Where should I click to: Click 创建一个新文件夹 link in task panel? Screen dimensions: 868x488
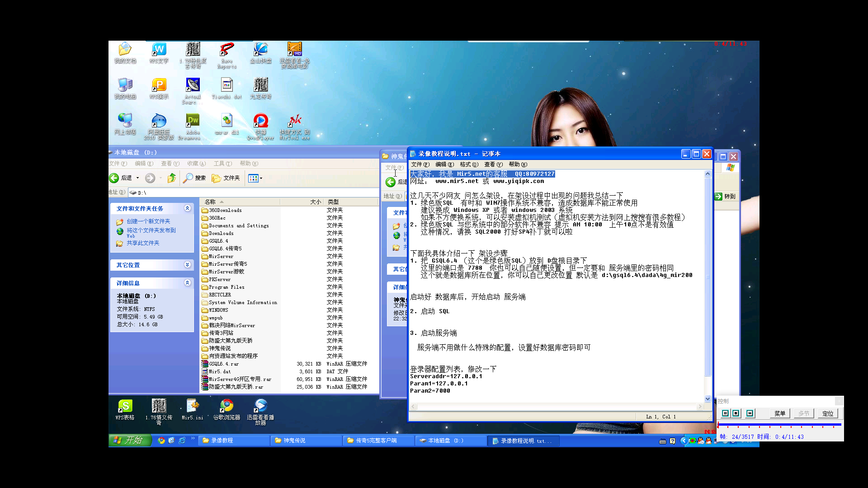click(148, 221)
